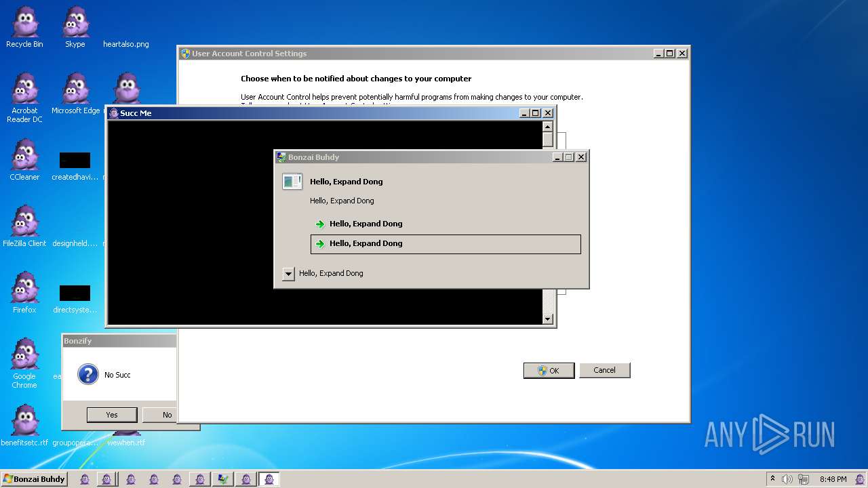Screen dimensions: 868x488
Task: Open the 8:48 PM taskbar clock
Action: click(x=833, y=479)
